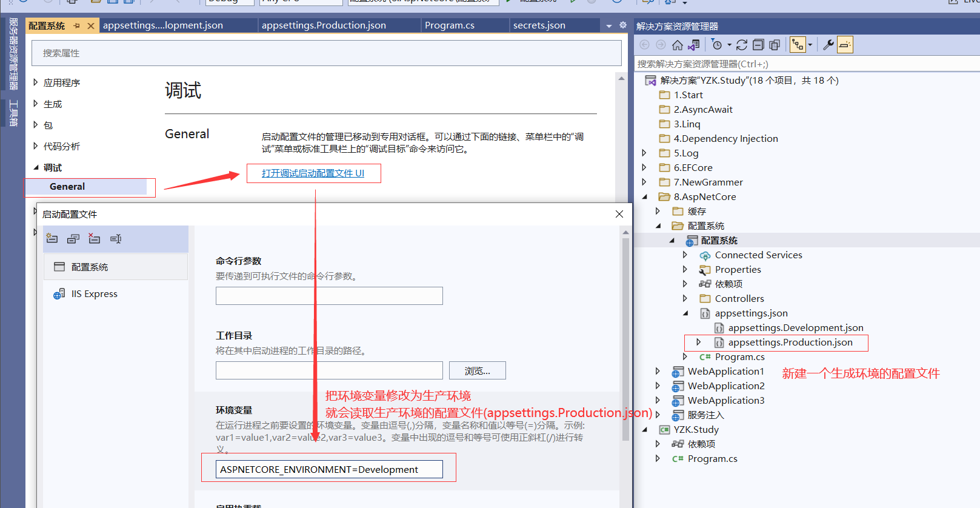980x508 pixels.
Task: Collapse all nodes in Solution Explorer
Action: click(758, 45)
